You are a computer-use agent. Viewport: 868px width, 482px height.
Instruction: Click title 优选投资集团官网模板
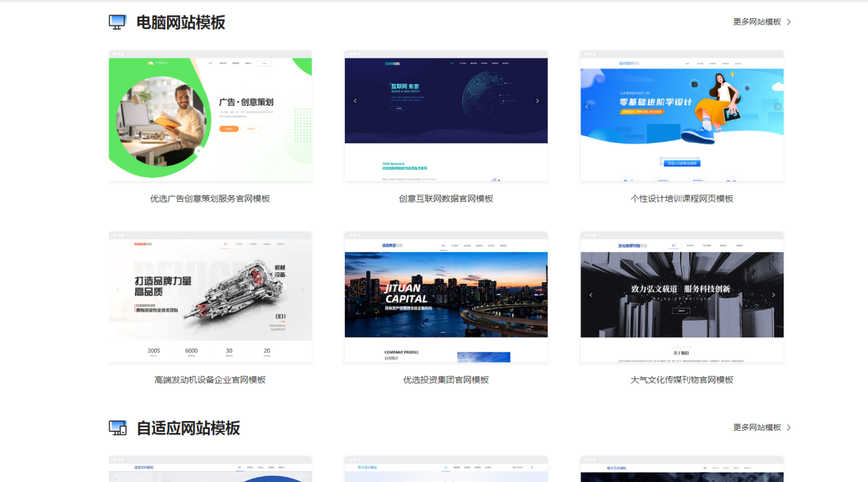[x=446, y=380]
